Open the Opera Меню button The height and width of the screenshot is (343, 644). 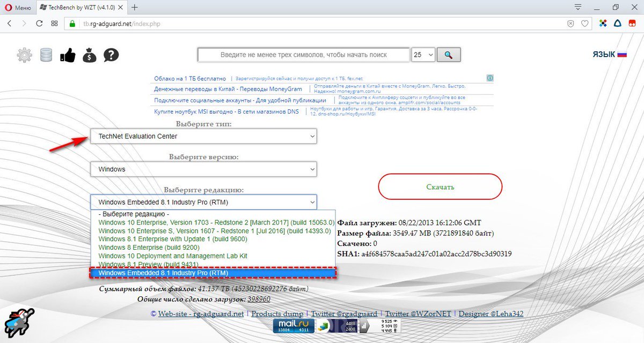coord(18,8)
